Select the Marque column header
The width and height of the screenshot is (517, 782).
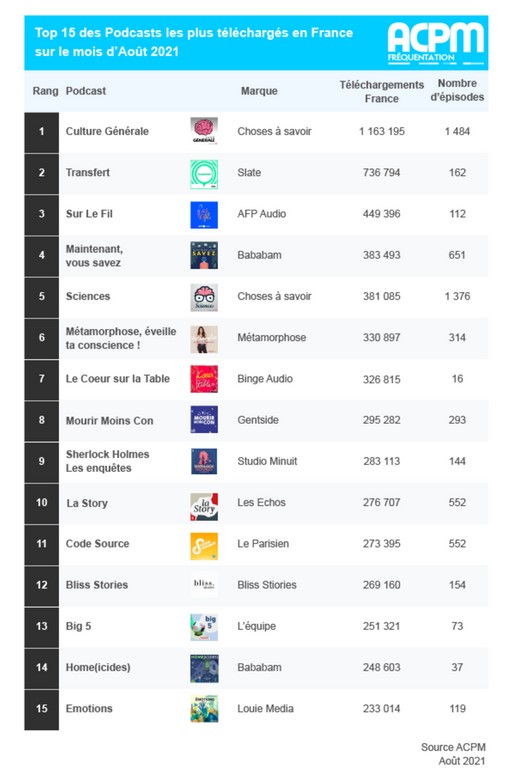tap(259, 91)
